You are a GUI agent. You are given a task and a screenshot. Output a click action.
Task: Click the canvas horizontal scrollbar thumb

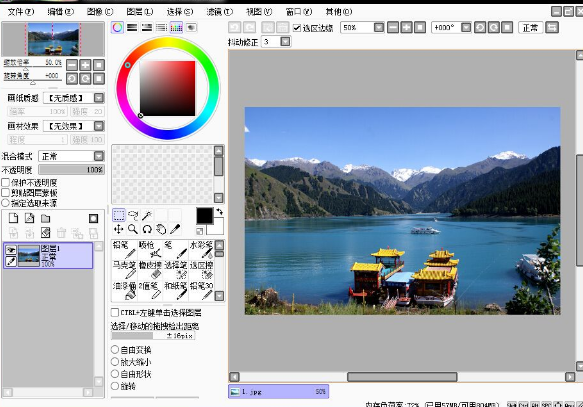pyautogui.click(x=402, y=377)
